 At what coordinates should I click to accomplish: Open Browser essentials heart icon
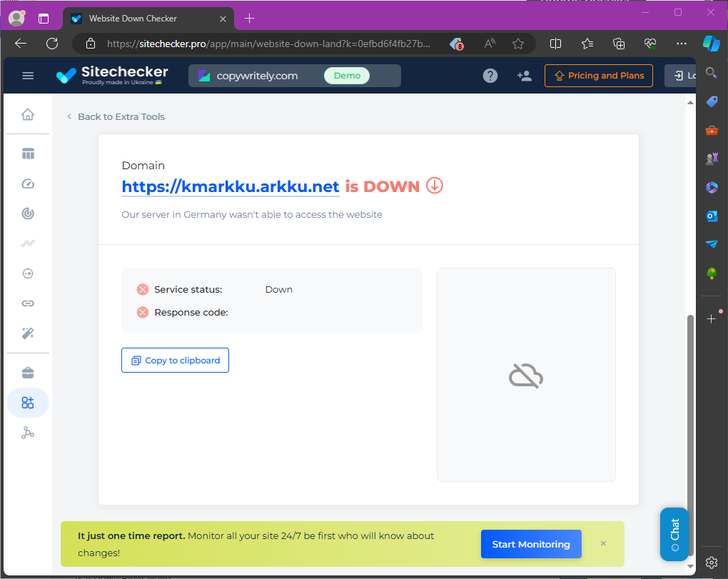(650, 44)
